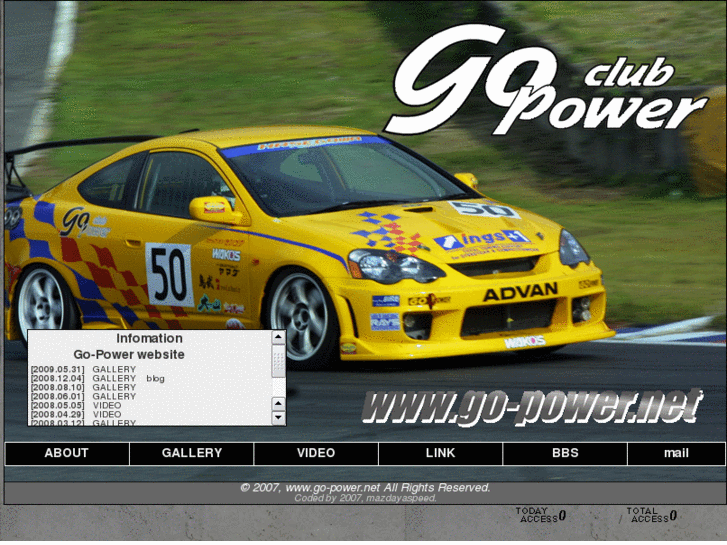The image size is (727, 545).
Task: Open the BBS forum
Action: (565, 453)
